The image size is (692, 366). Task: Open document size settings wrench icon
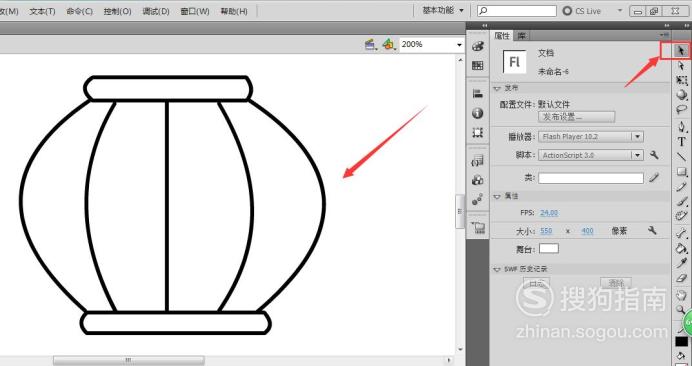click(652, 230)
